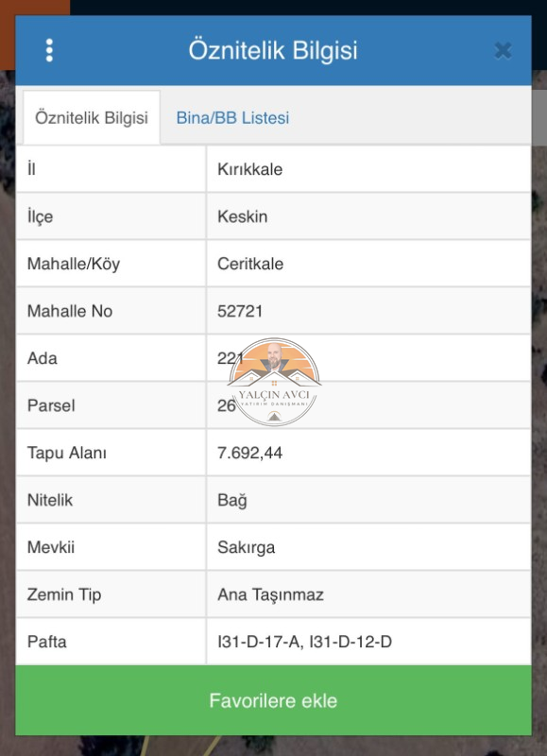The height and width of the screenshot is (756, 547).
Task: Click the Keskin district value
Action: click(243, 216)
